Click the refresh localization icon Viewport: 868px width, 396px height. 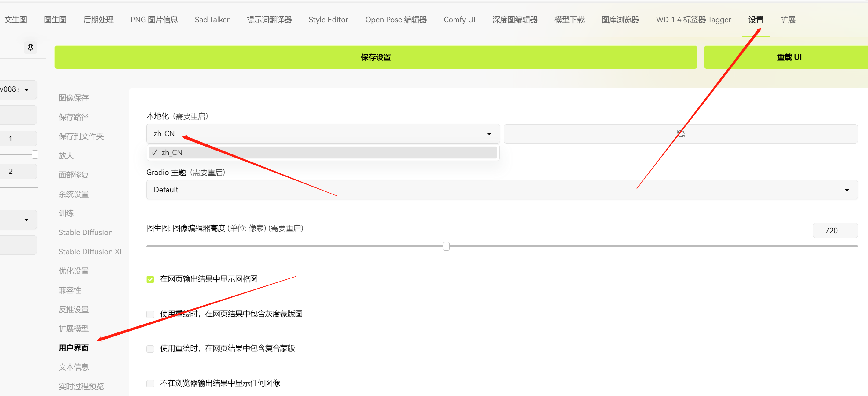tap(681, 133)
